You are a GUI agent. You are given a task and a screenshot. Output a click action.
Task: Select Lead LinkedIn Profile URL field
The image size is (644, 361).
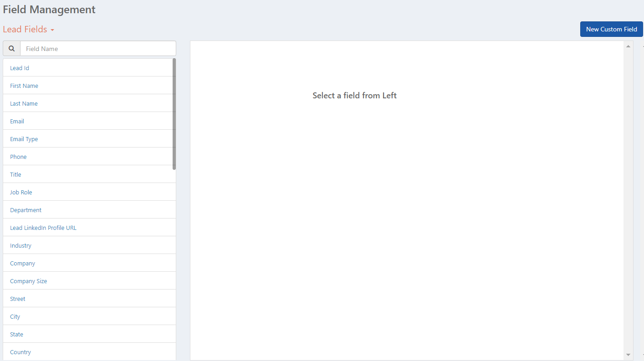[89, 228]
